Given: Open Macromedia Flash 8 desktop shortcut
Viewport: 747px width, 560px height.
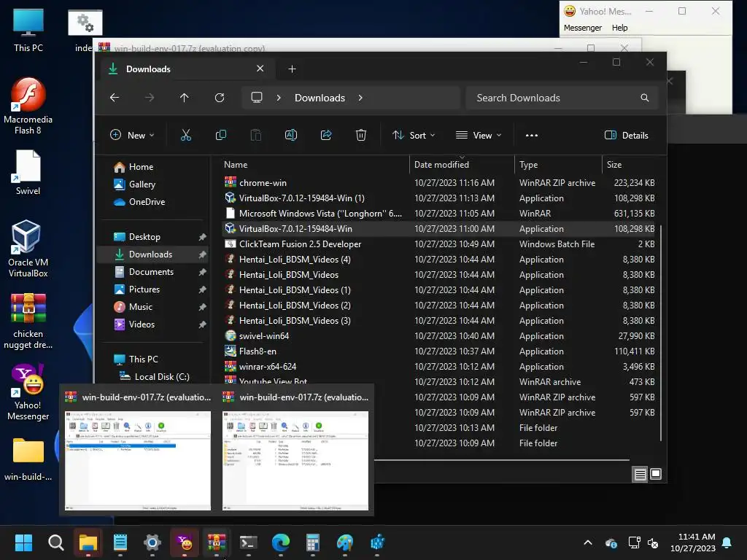Looking at the screenshot, I should 28,106.
